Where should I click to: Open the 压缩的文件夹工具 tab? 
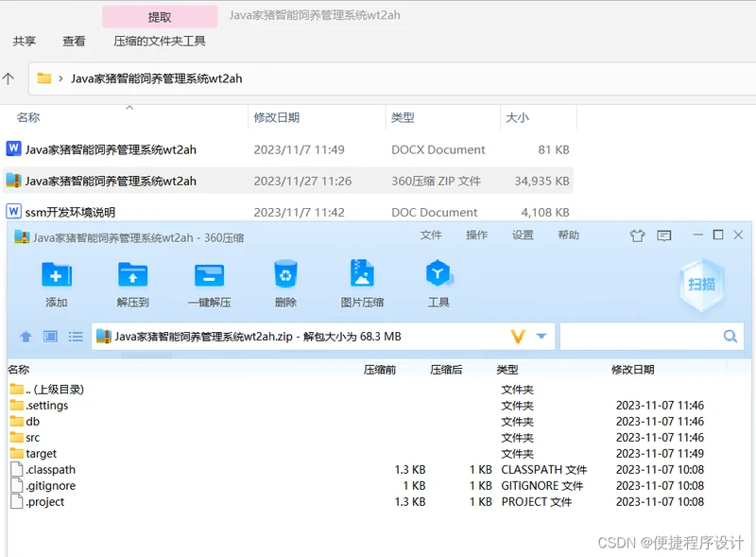click(160, 41)
